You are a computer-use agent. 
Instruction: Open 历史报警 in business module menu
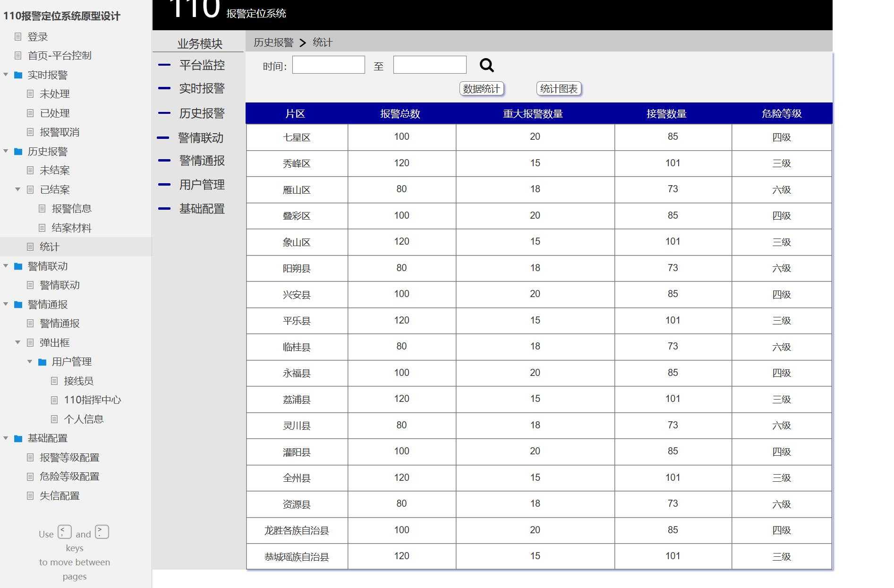click(x=202, y=113)
